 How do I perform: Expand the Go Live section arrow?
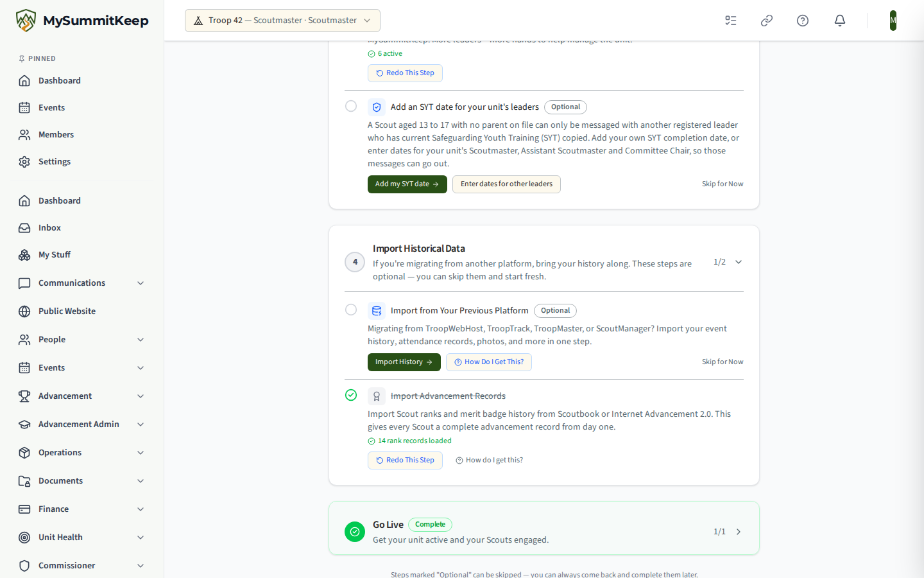coord(739,532)
